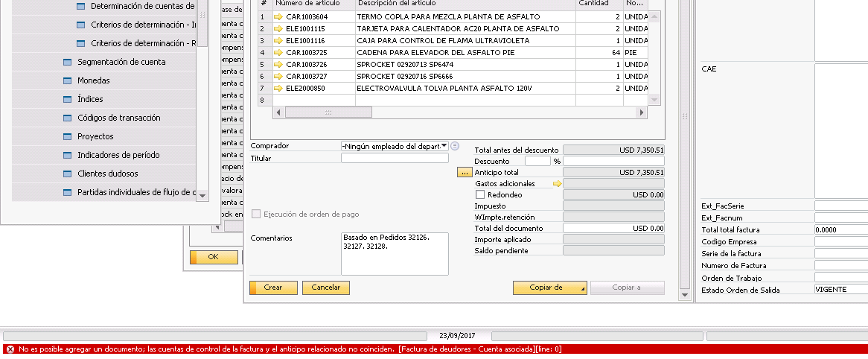Click the Cancelar button
Viewport: 868px width, 359px height.
pyautogui.click(x=325, y=287)
